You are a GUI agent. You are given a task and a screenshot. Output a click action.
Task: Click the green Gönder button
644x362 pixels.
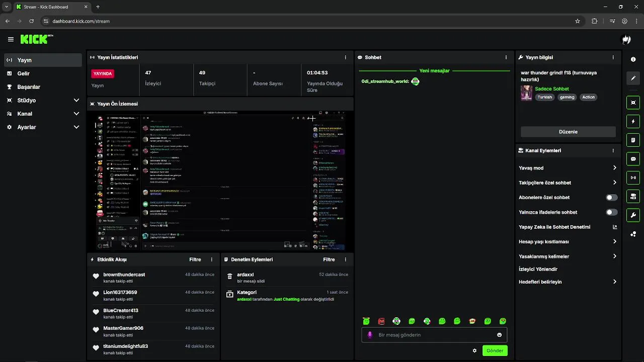click(495, 350)
